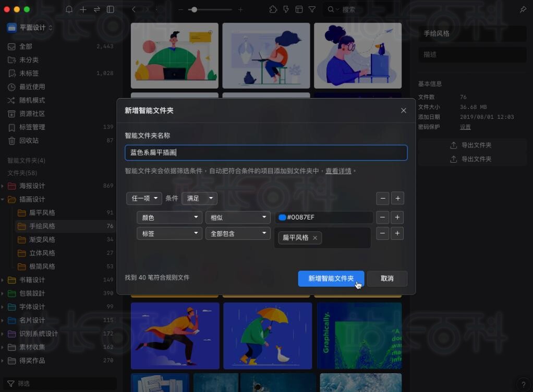Click the pin icon in top right
The height and width of the screenshot is (392, 533).
tap(523, 9)
